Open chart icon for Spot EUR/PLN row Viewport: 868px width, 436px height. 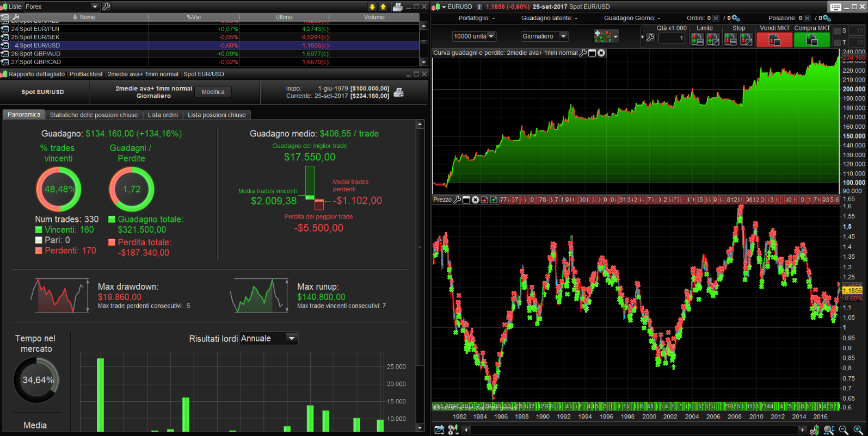(x=5, y=29)
